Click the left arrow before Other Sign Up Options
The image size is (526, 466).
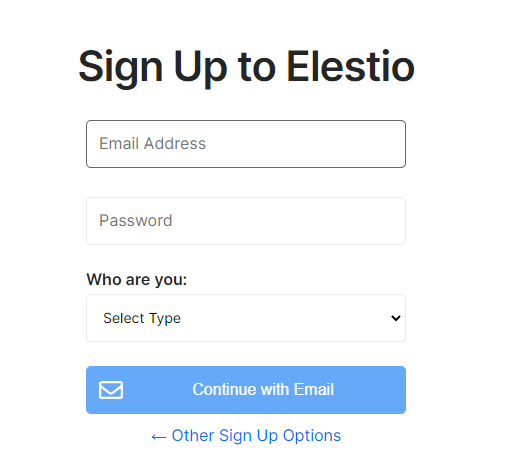click(x=159, y=437)
